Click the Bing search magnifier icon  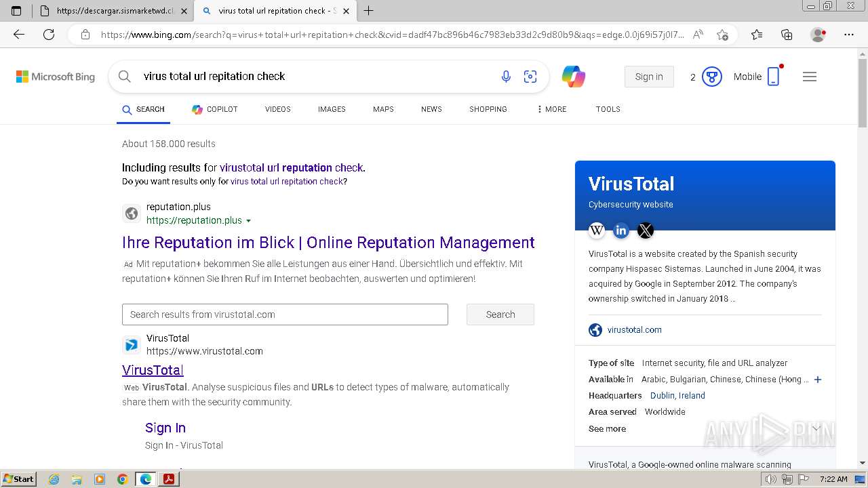125,77
